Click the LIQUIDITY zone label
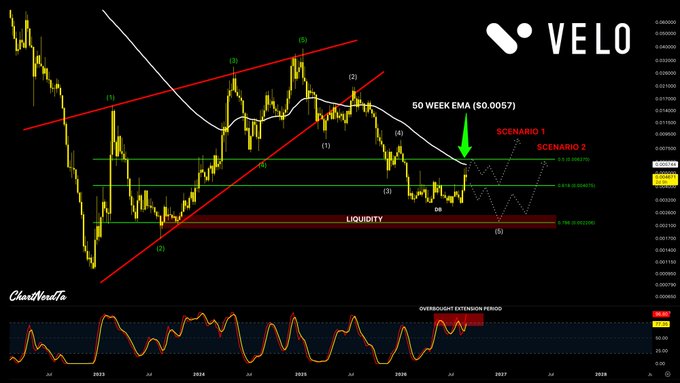Viewport: 680px width, 383px height. pos(364,219)
